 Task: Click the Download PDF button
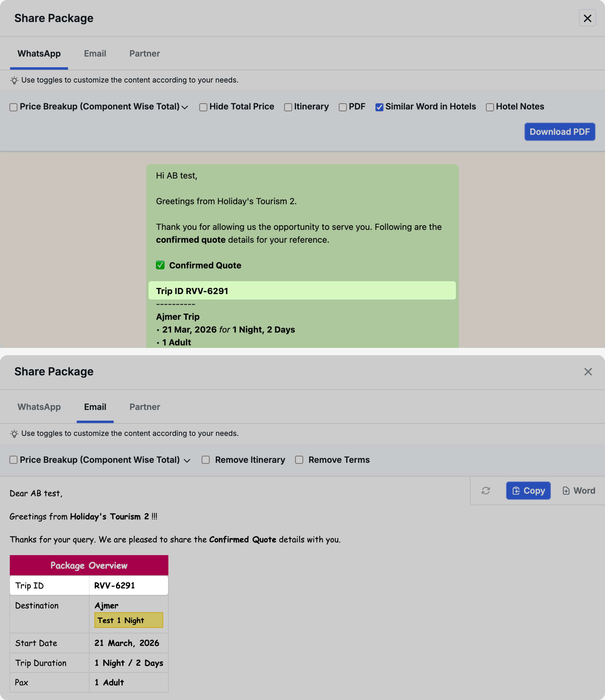pos(559,132)
